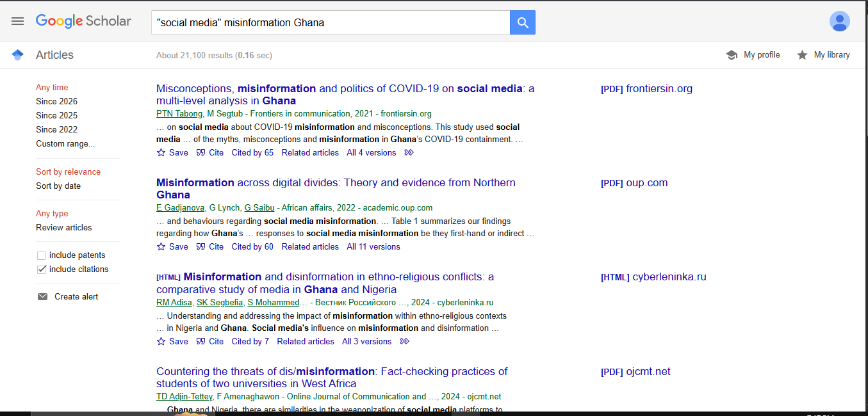Click in the search query field
868x416 pixels.
coord(331,22)
